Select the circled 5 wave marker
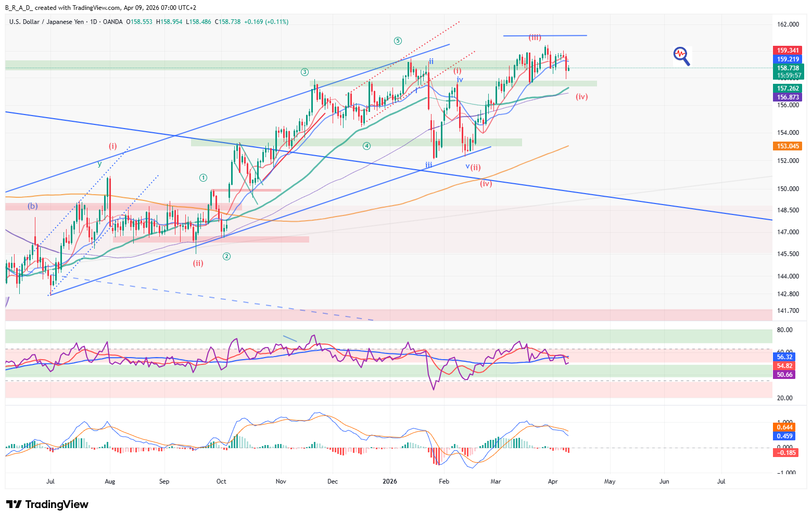The image size is (812, 520). pos(398,41)
